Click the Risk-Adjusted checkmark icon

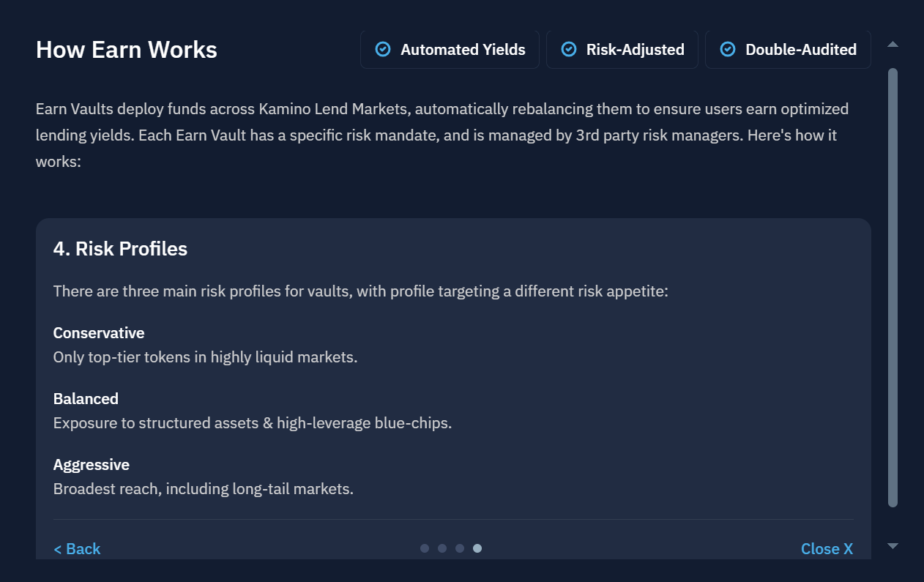[569, 49]
